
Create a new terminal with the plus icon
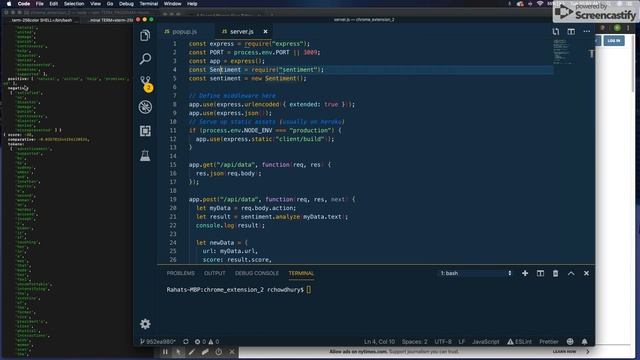pyautogui.click(x=525, y=273)
